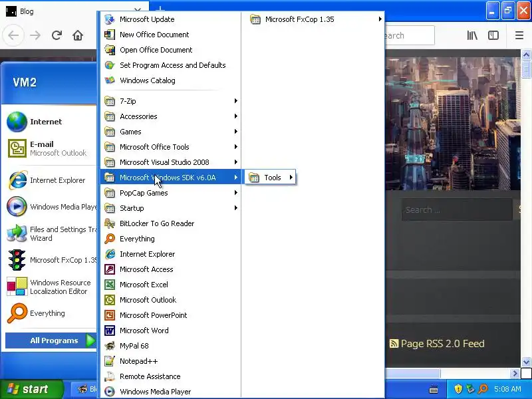
Task: Select Open Office Document icon
Action: point(110,50)
